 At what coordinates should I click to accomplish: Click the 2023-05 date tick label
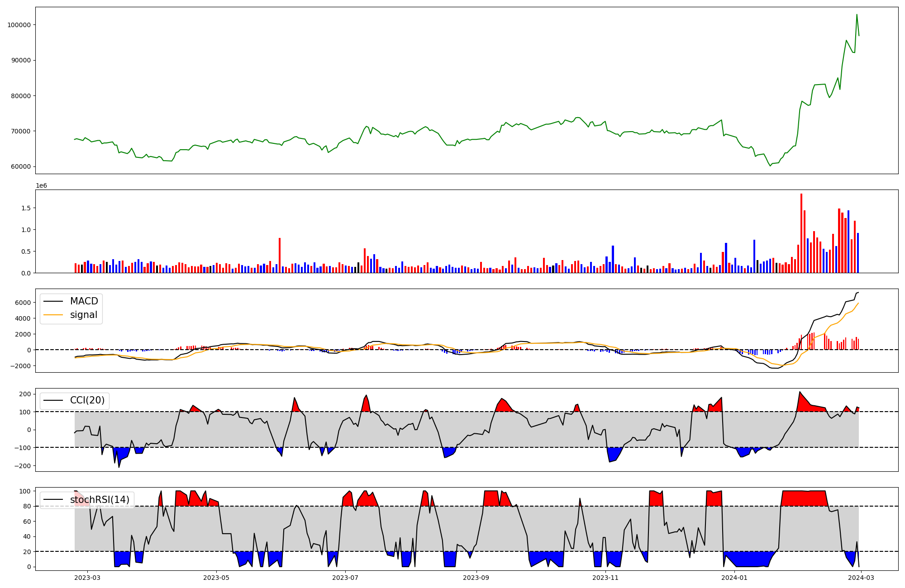216,578
